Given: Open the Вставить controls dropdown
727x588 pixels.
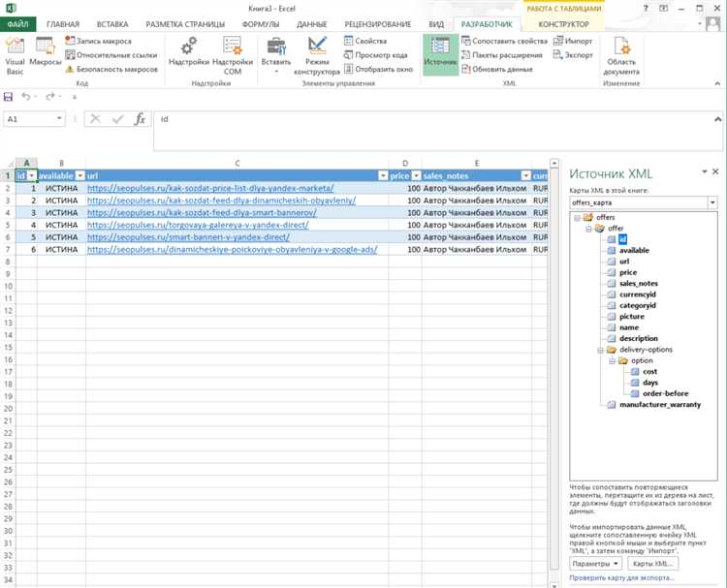Looking at the screenshot, I should [x=276, y=56].
